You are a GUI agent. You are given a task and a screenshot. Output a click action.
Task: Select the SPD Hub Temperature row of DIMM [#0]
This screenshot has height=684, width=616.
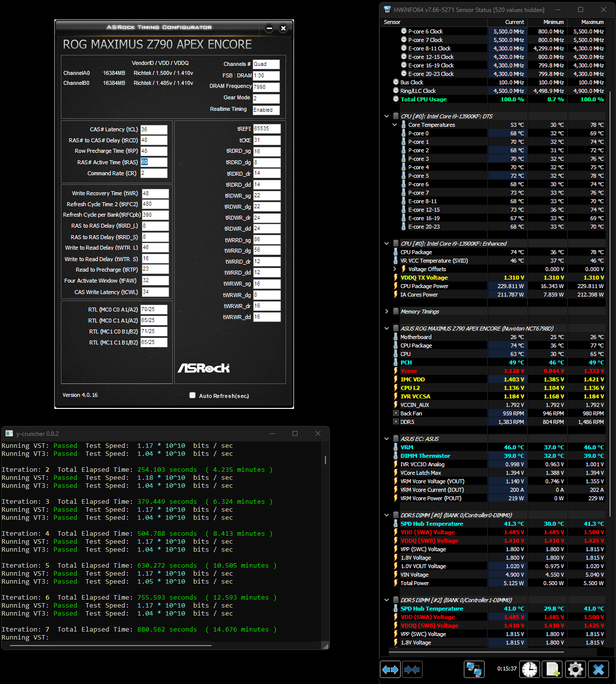[x=494, y=524]
